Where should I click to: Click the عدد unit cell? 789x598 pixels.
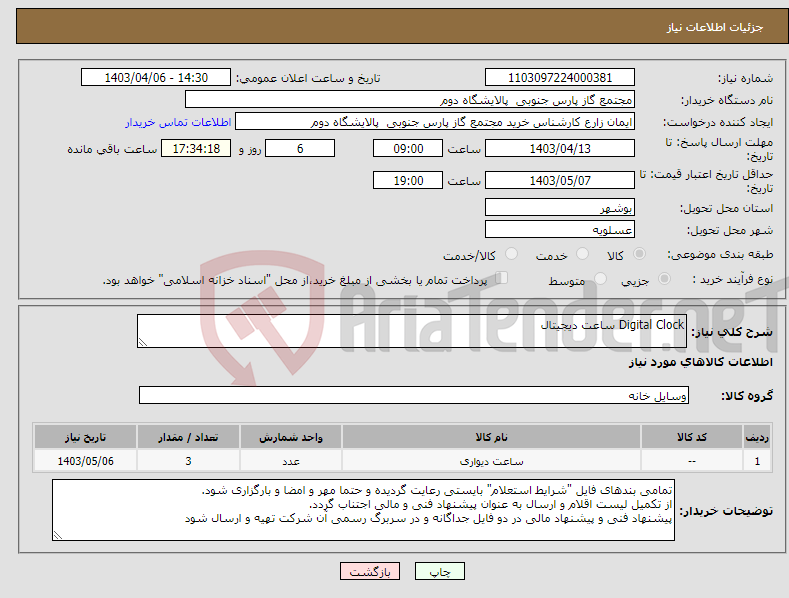click(291, 461)
